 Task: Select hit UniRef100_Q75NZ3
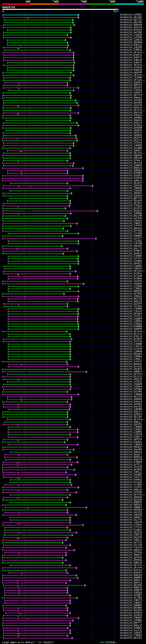(x=131, y=15)
